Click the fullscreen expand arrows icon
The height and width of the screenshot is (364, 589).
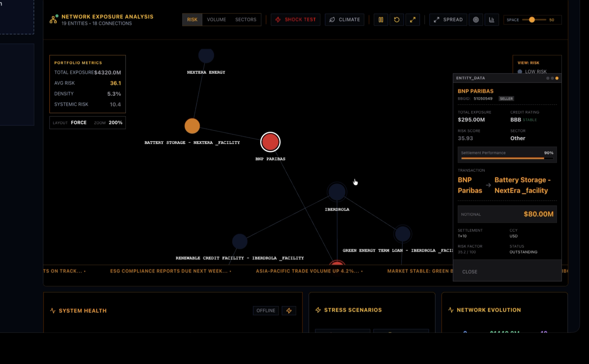pyautogui.click(x=413, y=20)
